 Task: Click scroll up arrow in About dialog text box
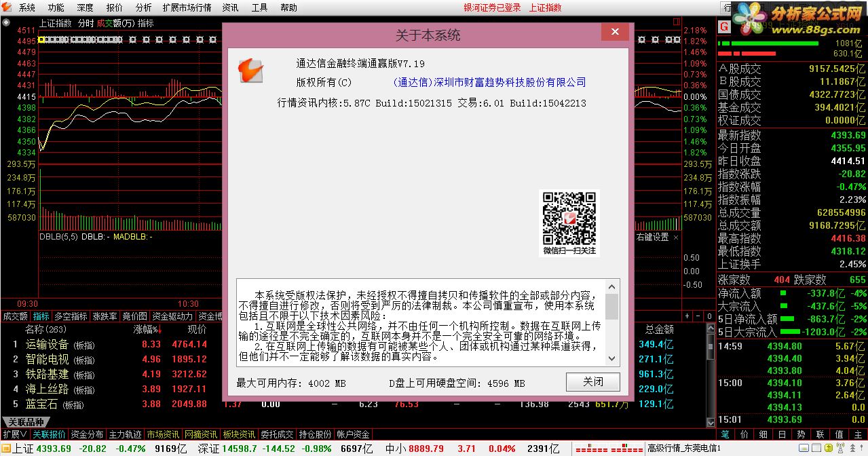pyautogui.click(x=611, y=286)
